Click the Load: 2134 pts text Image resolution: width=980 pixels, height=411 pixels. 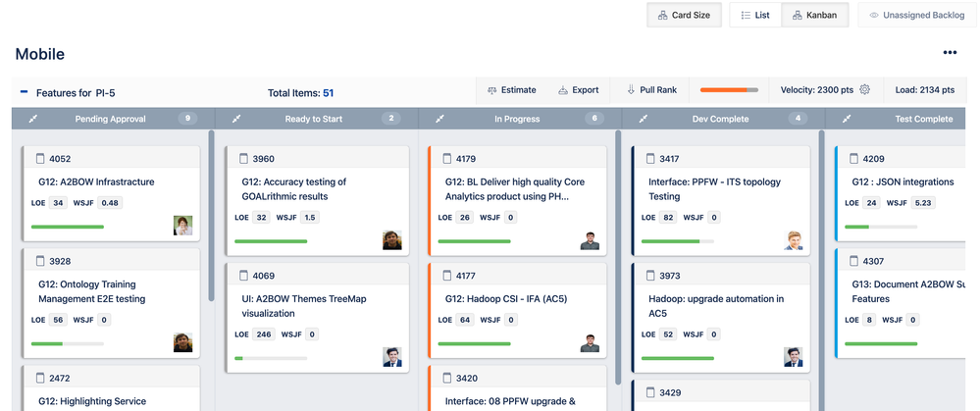925,90
